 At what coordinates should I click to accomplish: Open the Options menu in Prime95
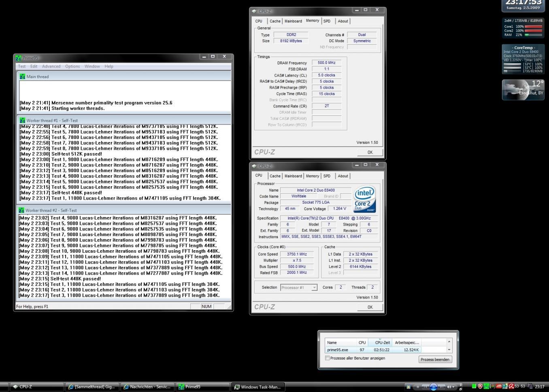[72, 66]
